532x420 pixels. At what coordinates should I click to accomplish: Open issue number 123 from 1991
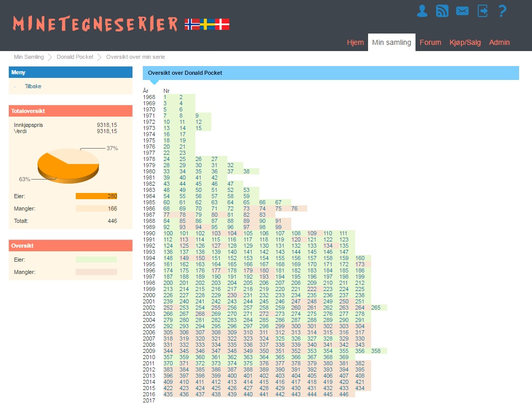coord(344,239)
